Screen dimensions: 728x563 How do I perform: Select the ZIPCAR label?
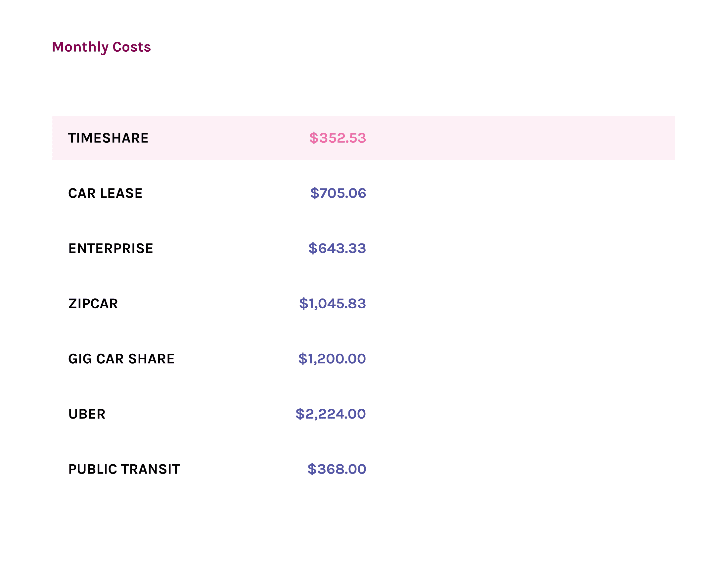coord(93,304)
